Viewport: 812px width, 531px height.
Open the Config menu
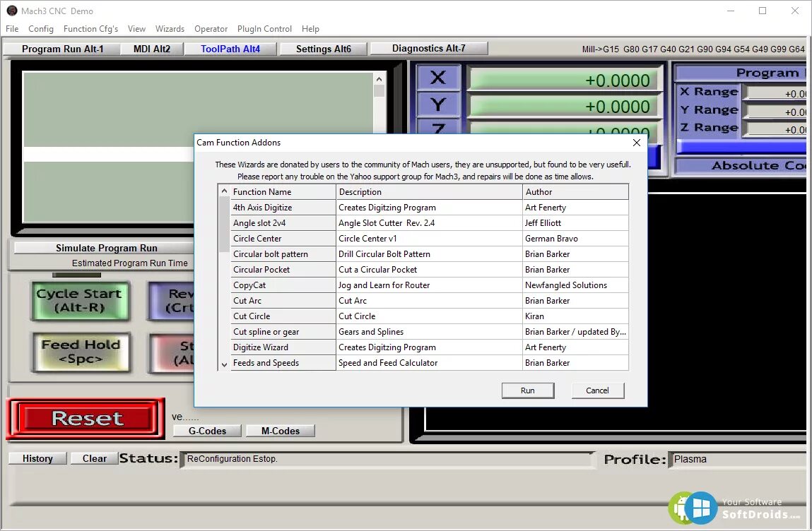pyautogui.click(x=41, y=29)
